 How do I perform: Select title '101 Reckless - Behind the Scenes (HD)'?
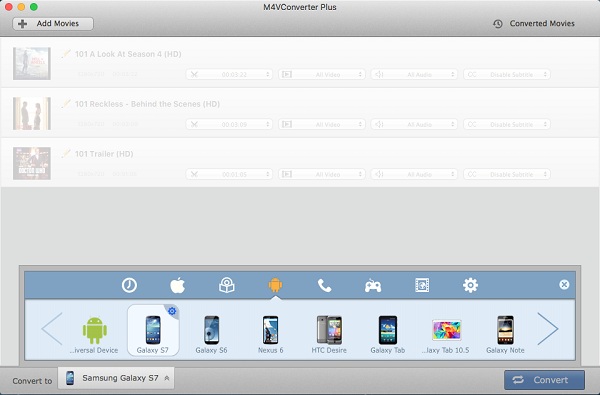(x=147, y=104)
